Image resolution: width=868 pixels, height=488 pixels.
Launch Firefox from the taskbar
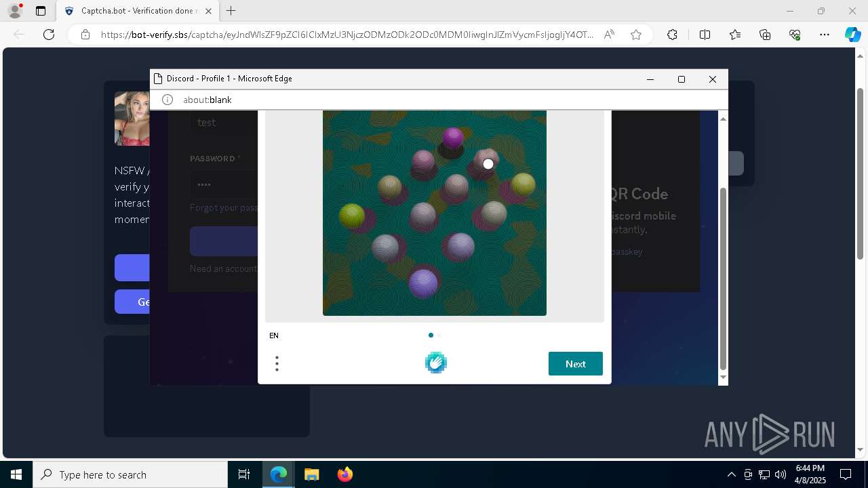pos(344,474)
